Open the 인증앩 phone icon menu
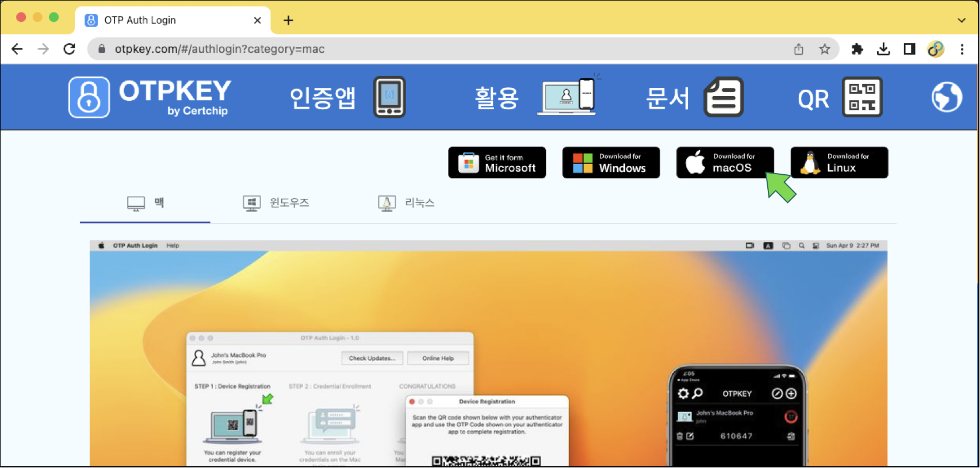980x468 pixels. (389, 97)
